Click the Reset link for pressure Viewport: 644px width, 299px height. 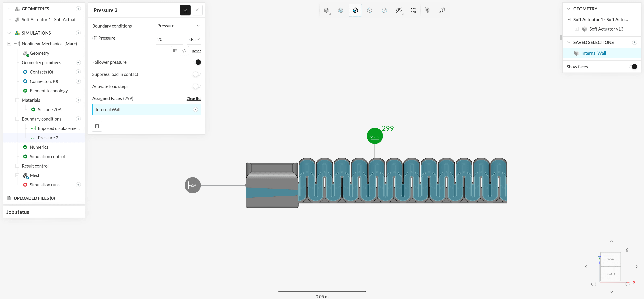pos(196,51)
